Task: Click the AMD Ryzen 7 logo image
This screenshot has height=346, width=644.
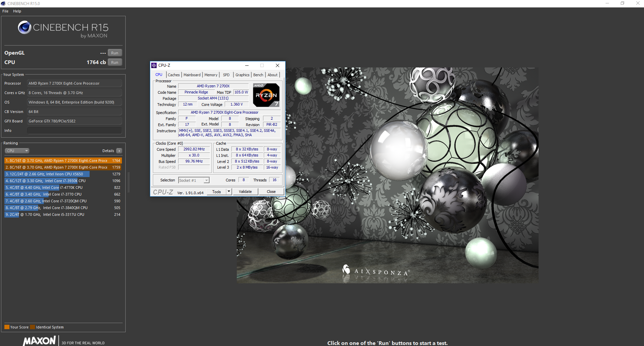Action: coord(266,95)
